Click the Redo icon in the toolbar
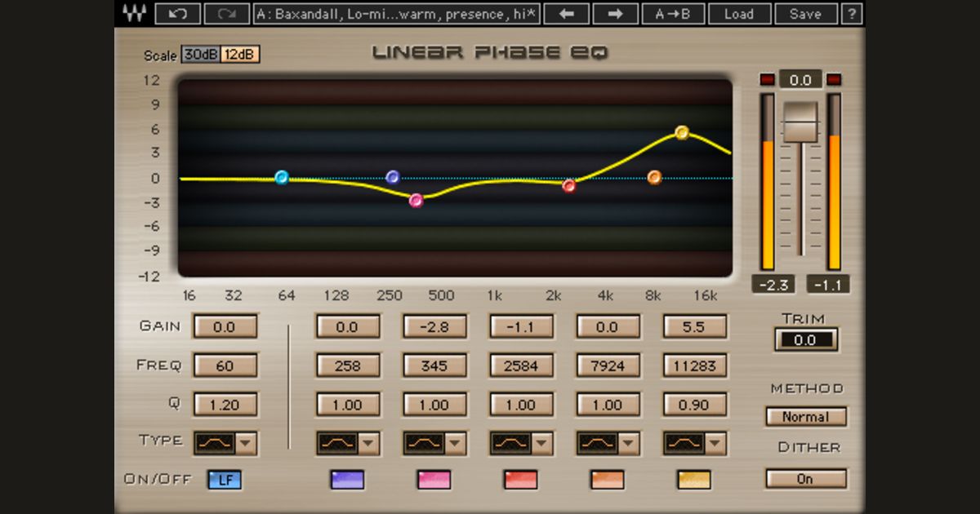The image size is (980, 514). click(x=225, y=13)
